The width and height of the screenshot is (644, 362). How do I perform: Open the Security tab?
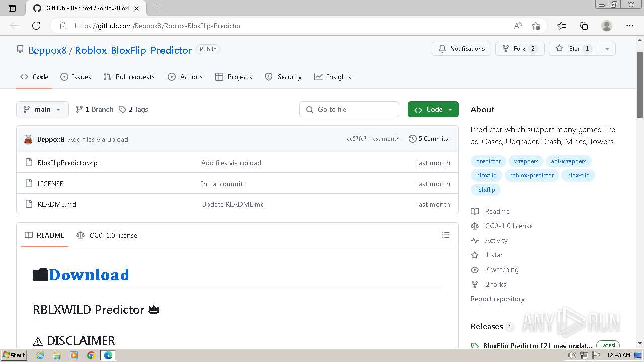coord(283,77)
